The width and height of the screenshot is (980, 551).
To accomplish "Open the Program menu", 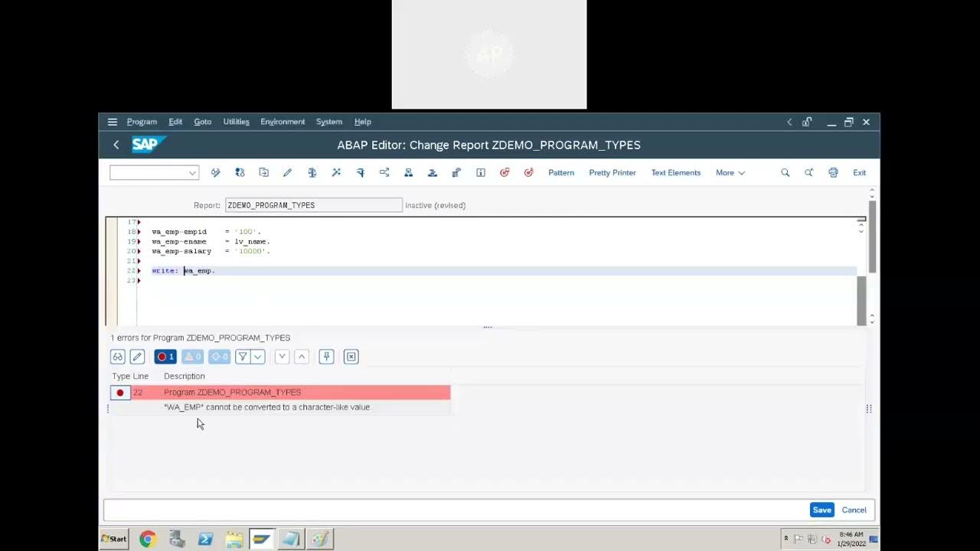I will [x=142, y=122].
